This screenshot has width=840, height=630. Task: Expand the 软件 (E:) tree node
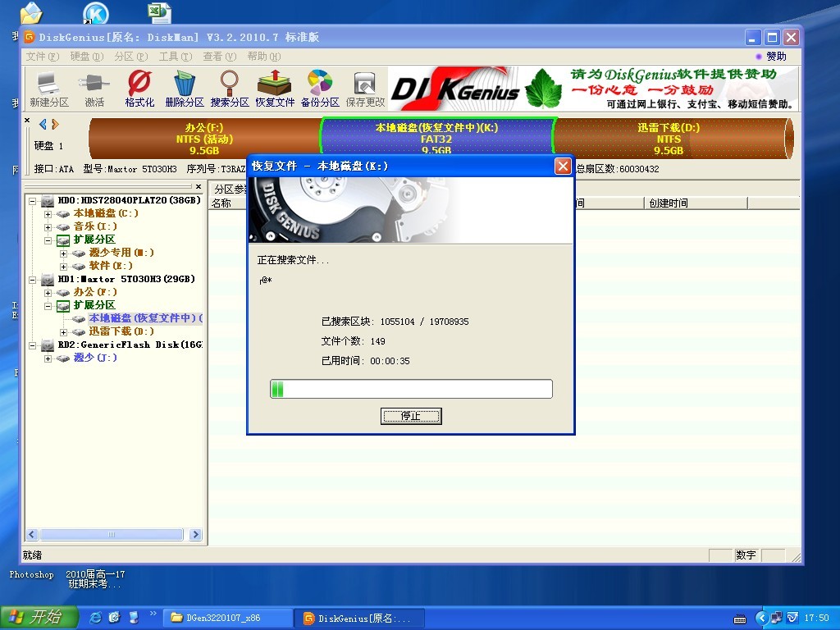click(x=63, y=267)
